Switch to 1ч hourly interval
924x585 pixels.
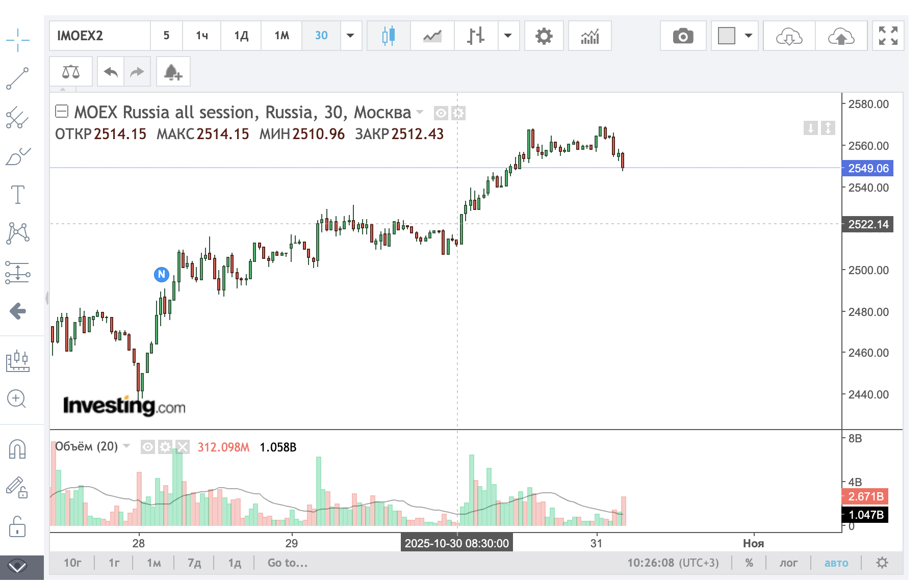pos(202,36)
